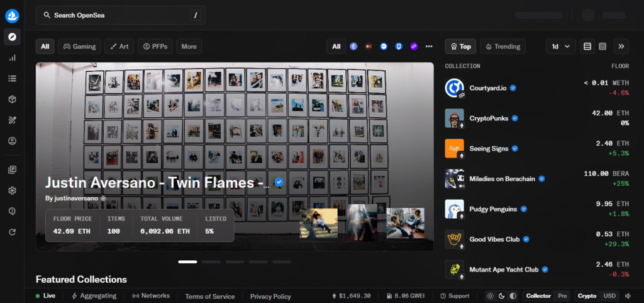Filter by the blue castle-shaped chain icon
This screenshot has width=644, height=303.
(399, 47)
